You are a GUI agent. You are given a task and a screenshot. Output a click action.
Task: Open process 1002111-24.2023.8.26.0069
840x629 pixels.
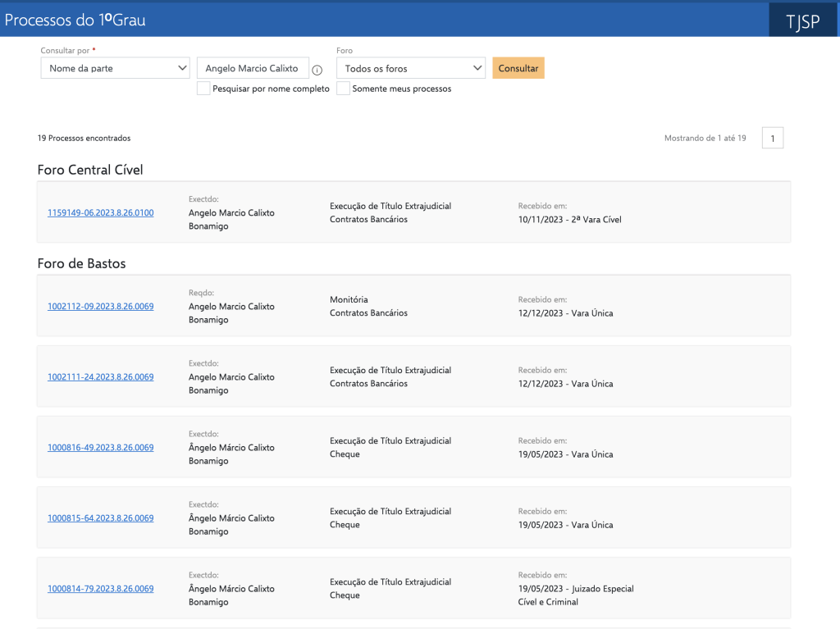coord(100,377)
